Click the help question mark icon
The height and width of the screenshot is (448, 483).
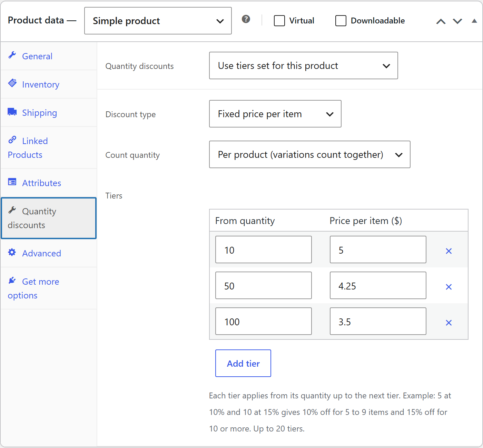(246, 19)
